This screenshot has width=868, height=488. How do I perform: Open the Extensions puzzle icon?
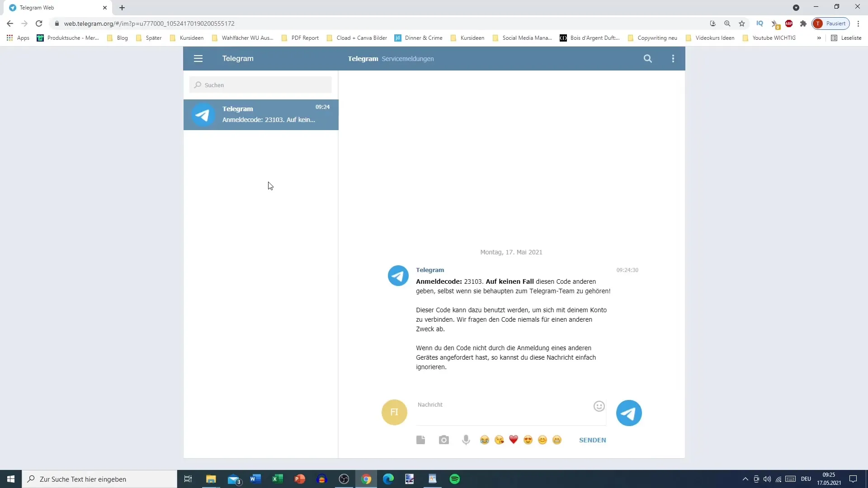point(803,23)
